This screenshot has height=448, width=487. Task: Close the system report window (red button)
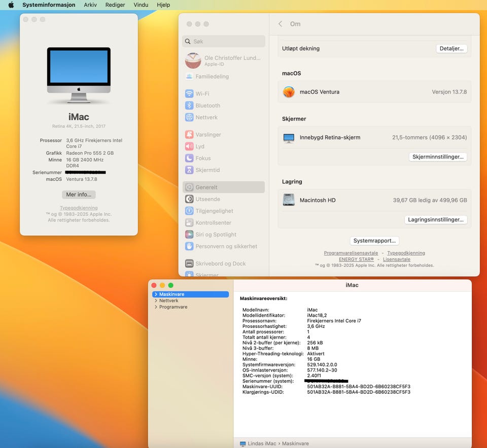tap(154, 285)
